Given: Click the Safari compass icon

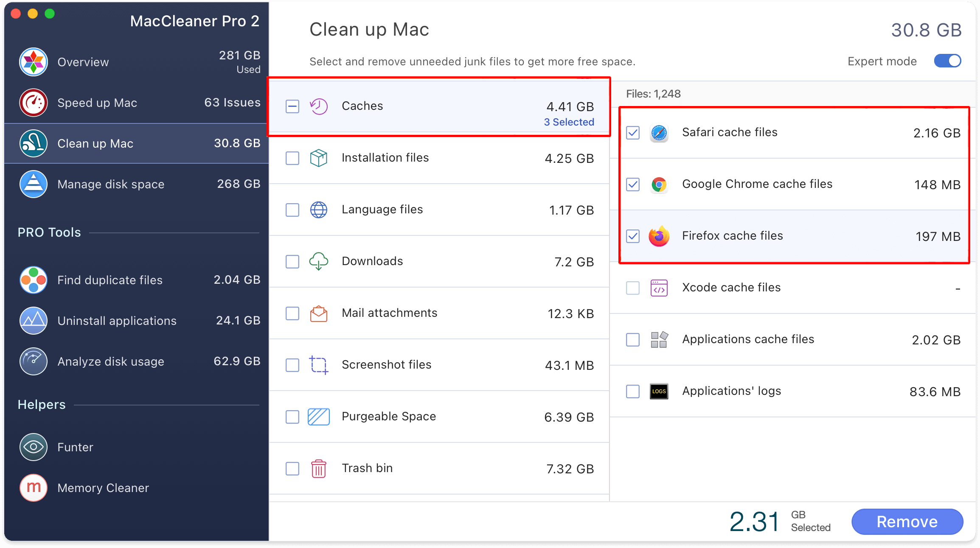Looking at the screenshot, I should [659, 133].
